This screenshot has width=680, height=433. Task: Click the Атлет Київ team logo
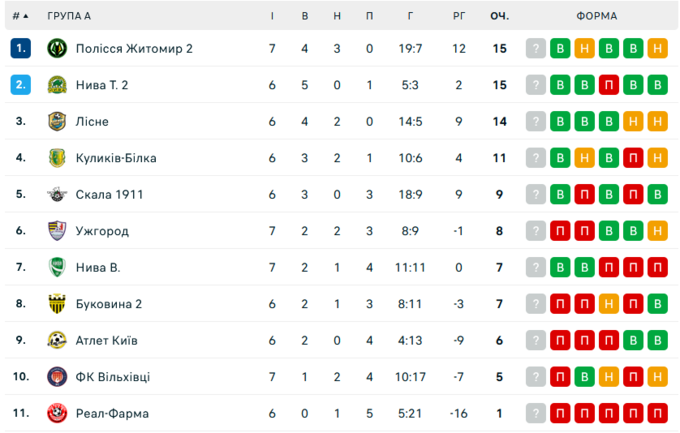point(56,340)
